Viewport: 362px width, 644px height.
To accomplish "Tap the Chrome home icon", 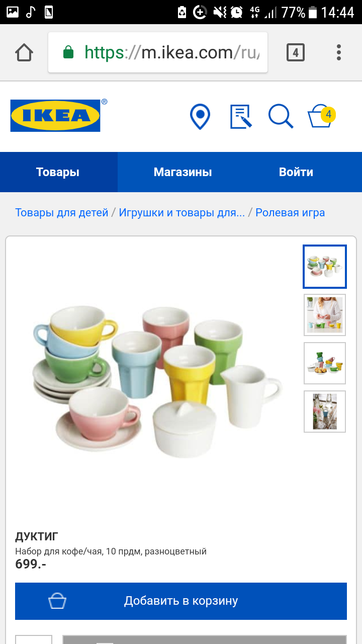I will click(24, 52).
